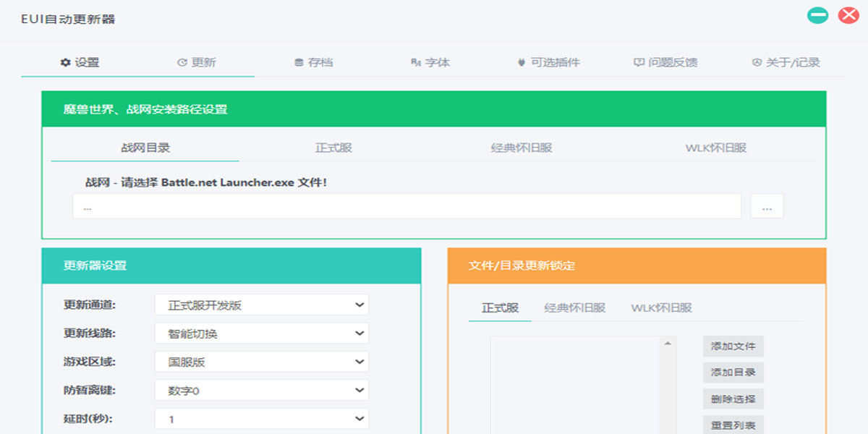Select the 问题反馈 tab

(665, 62)
